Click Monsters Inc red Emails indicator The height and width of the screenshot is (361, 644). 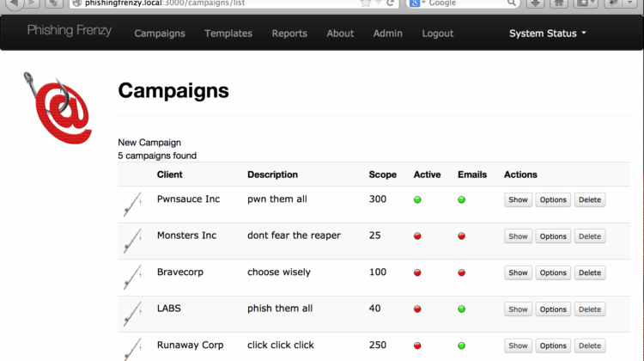[x=462, y=236]
